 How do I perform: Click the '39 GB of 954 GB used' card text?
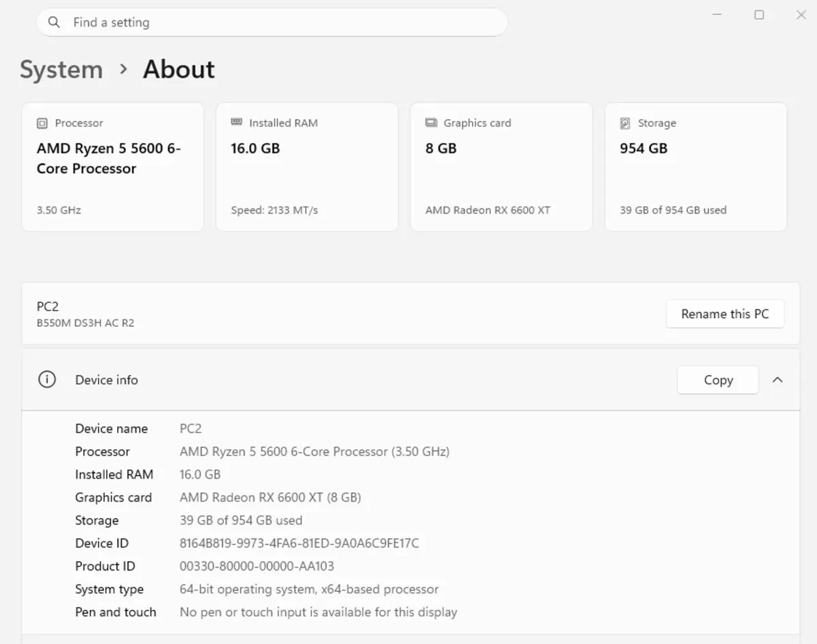tap(673, 210)
